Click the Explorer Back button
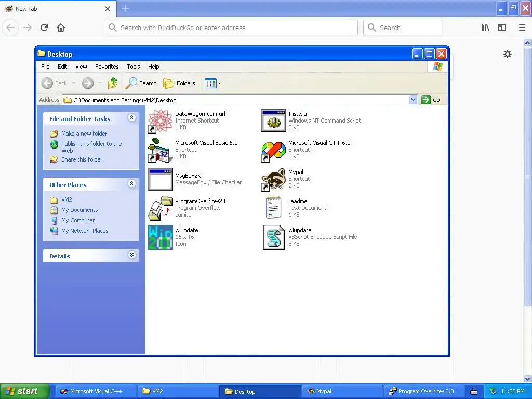 55,83
